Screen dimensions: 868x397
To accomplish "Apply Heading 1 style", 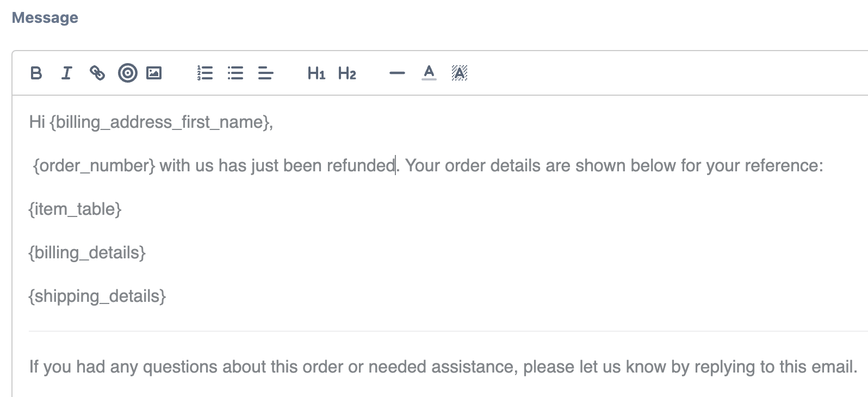I will (x=315, y=73).
